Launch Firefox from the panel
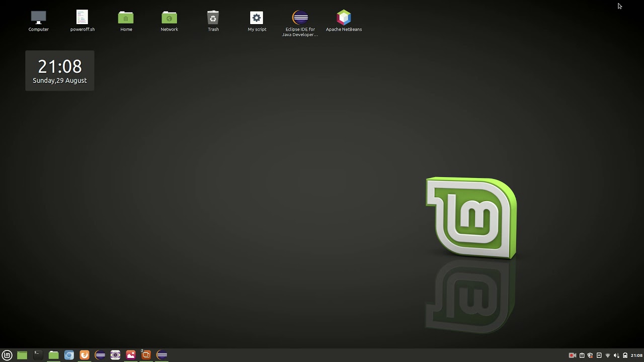This screenshot has height=362, width=644. coord(85,355)
